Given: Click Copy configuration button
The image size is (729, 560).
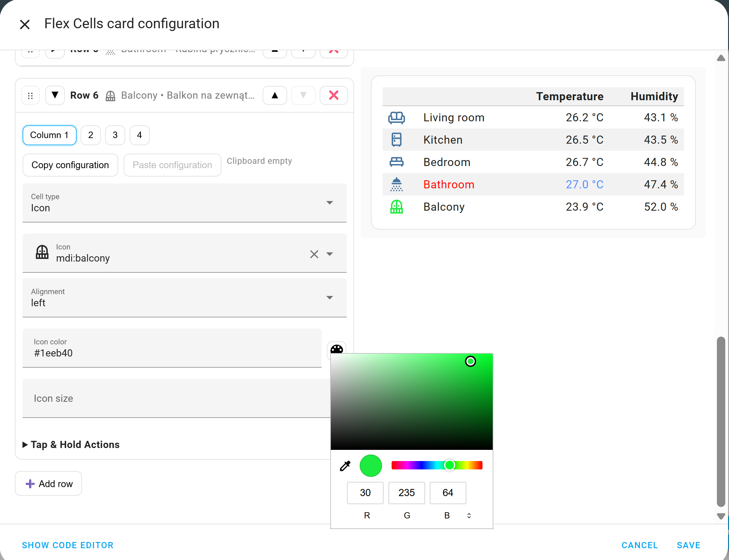Looking at the screenshot, I should click(70, 165).
